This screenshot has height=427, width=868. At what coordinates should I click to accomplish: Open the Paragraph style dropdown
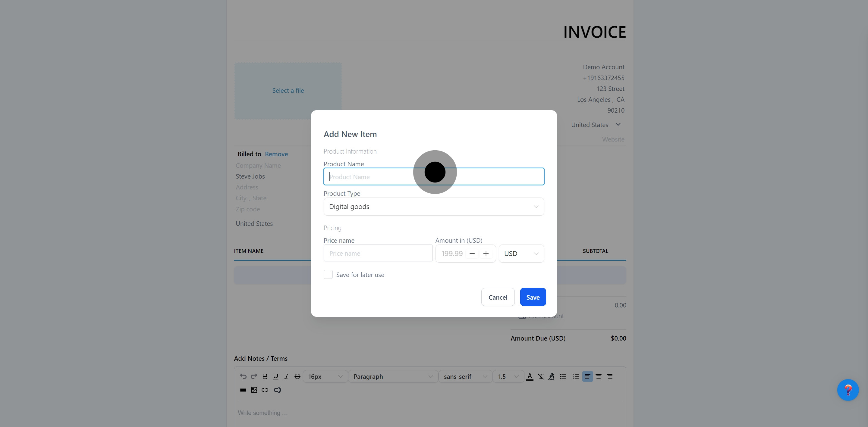(x=393, y=376)
